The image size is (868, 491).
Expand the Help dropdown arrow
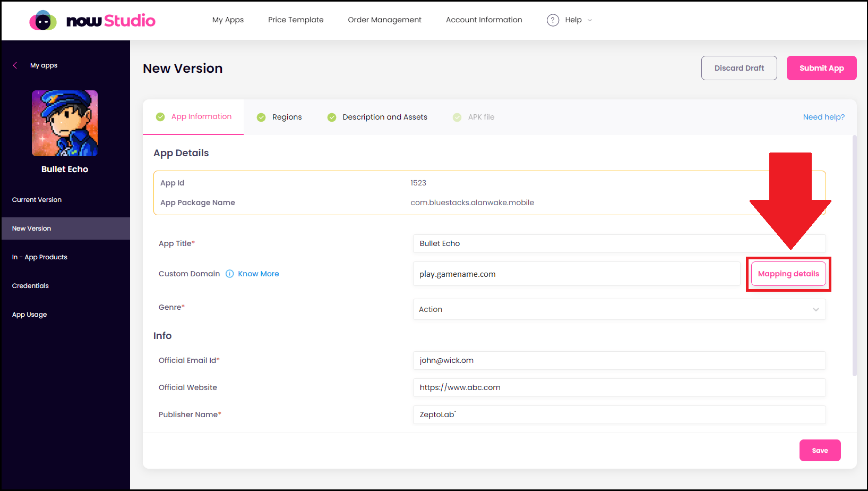pos(590,20)
